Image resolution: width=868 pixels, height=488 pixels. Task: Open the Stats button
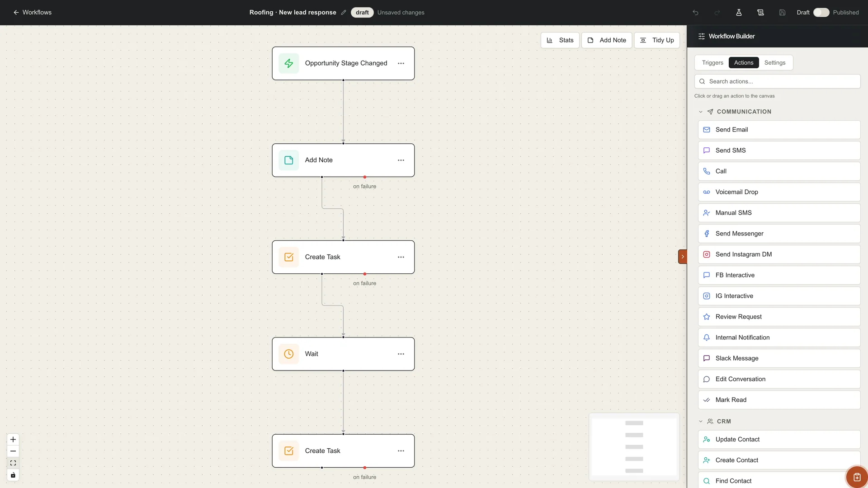[x=560, y=40]
